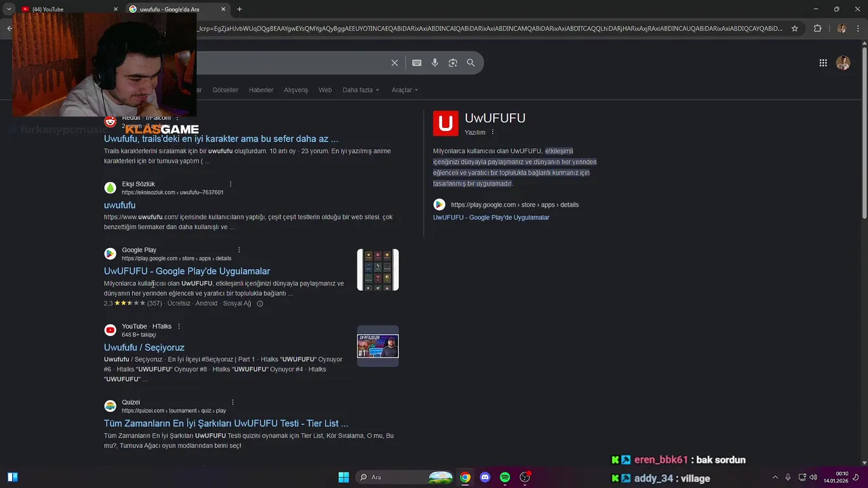The width and height of the screenshot is (868, 488).
Task: Click the taskbar Ara search box
Action: tap(405, 477)
